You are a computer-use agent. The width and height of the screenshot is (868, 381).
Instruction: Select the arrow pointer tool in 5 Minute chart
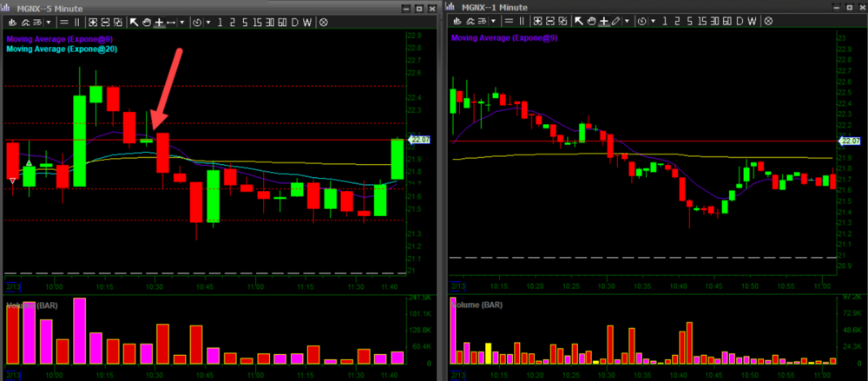(x=135, y=22)
